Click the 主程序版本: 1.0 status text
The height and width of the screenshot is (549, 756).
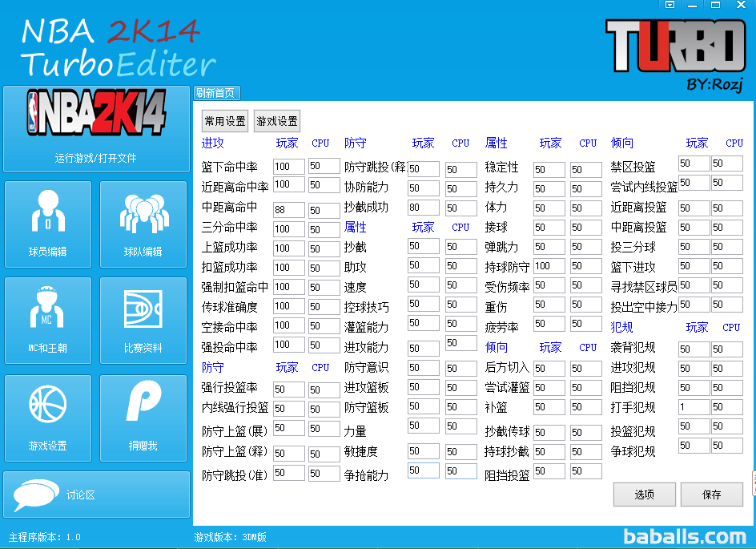(x=44, y=537)
